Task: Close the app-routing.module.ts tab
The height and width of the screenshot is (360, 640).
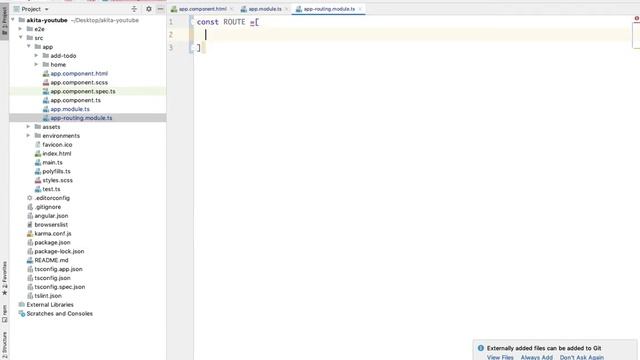Action: [x=360, y=9]
